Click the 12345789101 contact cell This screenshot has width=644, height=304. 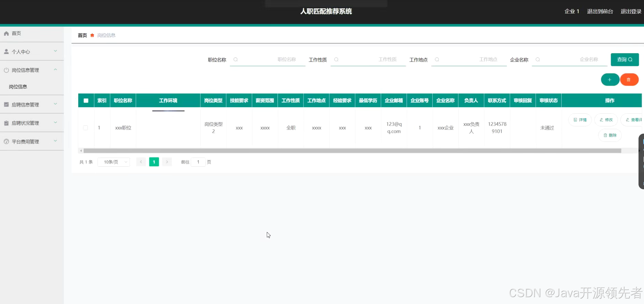point(497,128)
